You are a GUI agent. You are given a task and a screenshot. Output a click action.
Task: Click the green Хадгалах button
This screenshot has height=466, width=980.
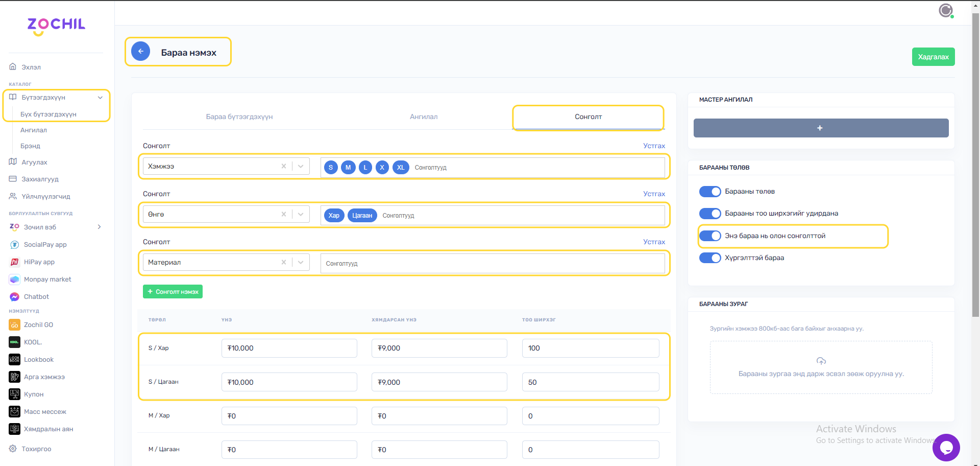click(x=933, y=57)
